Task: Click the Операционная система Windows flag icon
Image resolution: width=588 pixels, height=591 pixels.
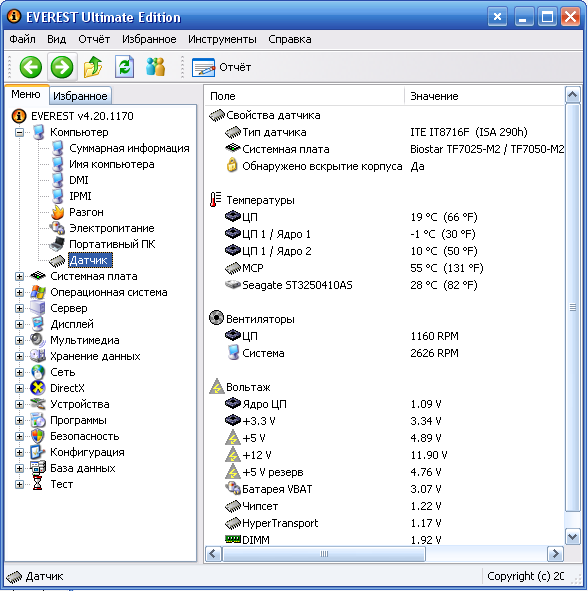Action: (38, 292)
